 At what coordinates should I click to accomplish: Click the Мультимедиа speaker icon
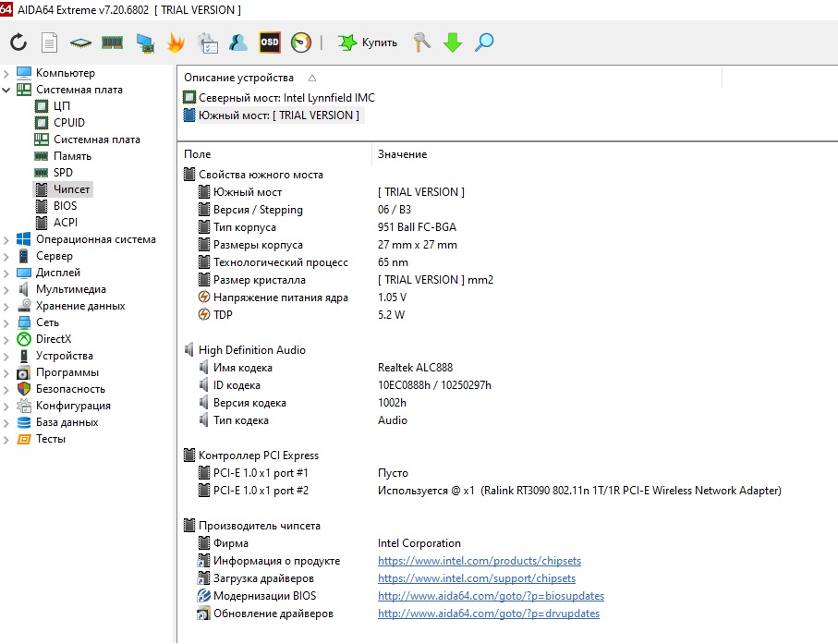click(24, 289)
